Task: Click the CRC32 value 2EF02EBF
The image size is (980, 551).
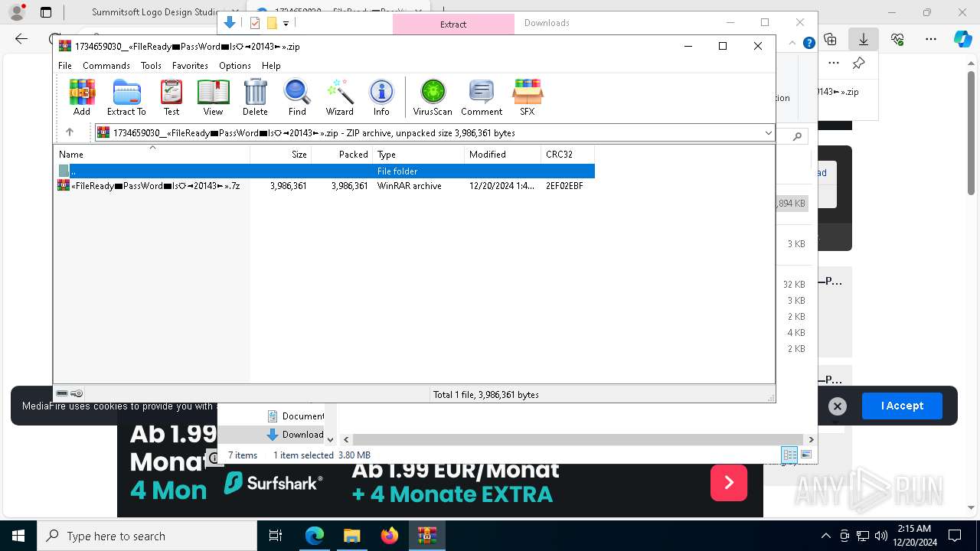Action: click(565, 186)
